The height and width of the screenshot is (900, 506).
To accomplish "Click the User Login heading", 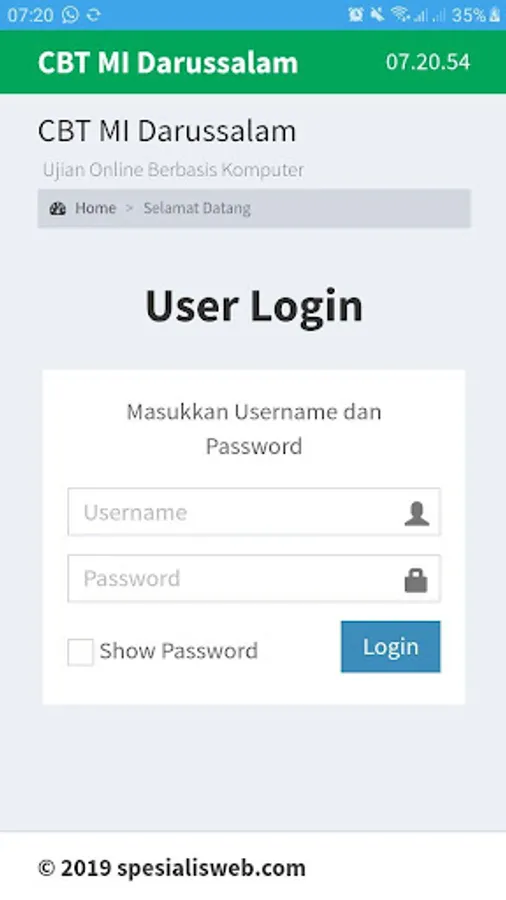I will coord(254,306).
